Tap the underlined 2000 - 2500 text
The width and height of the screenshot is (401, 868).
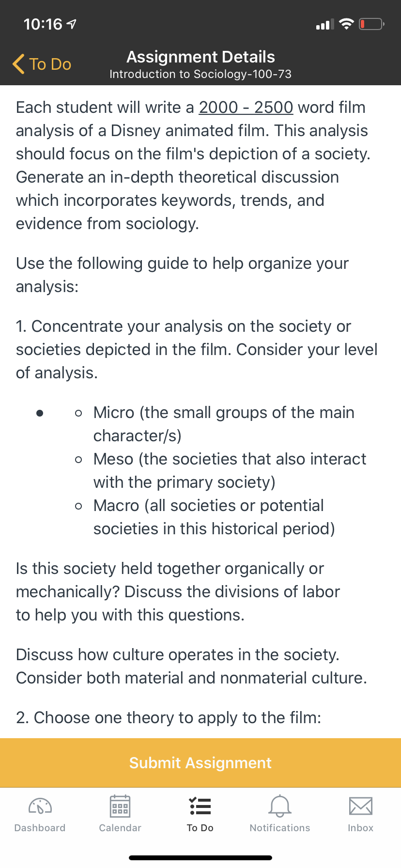(246, 107)
